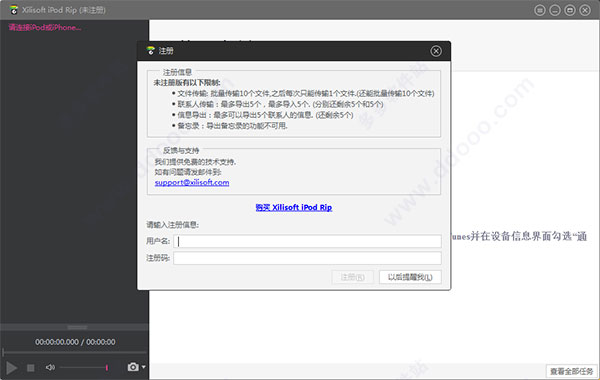Minimize the Xilisoft iPod Rip window
600x380 pixels.
point(555,10)
